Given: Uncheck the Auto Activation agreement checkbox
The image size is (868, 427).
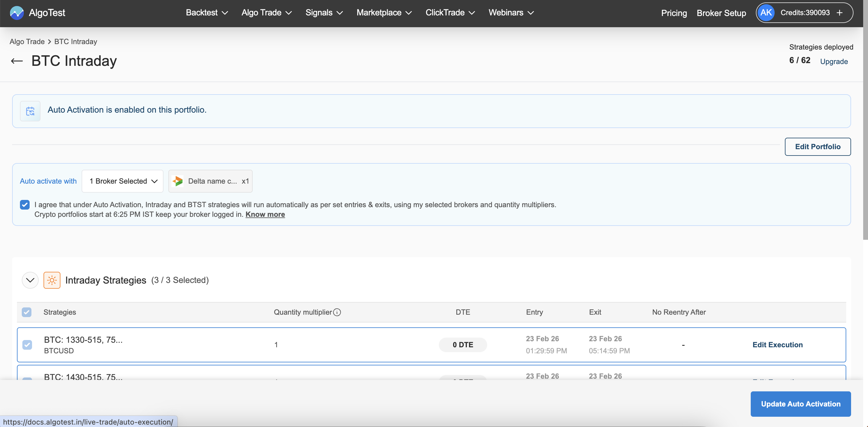Looking at the screenshot, I should coord(25,205).
